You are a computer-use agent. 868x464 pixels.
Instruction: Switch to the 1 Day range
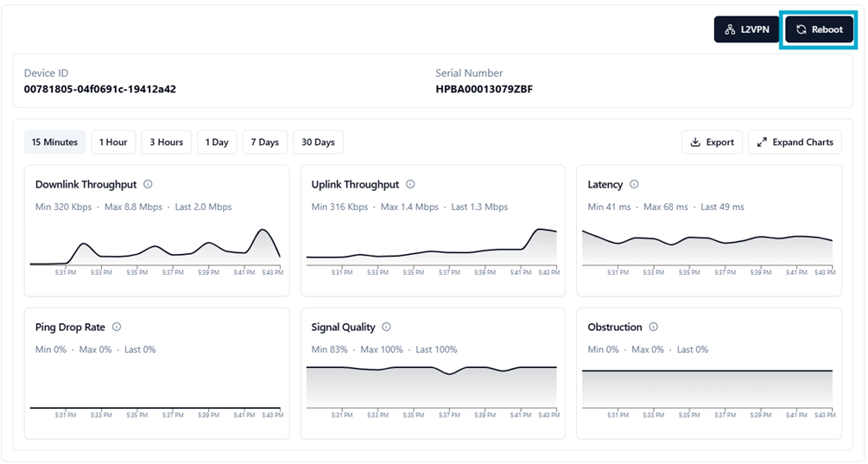click(x=217, y=143)
